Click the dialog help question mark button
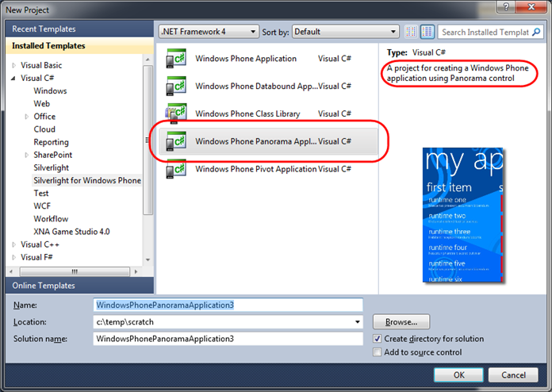This screenshot has height=392, width=552. (x=505, y=6)
